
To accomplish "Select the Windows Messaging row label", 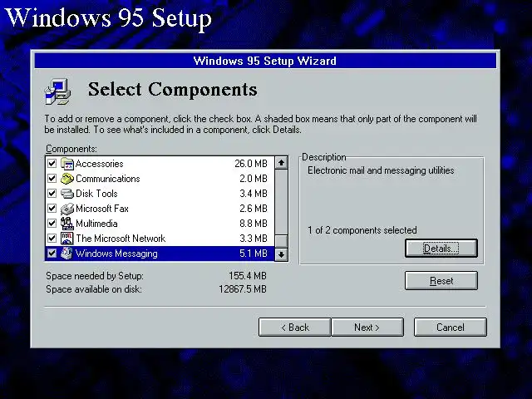I will click(x=116, y=254).
